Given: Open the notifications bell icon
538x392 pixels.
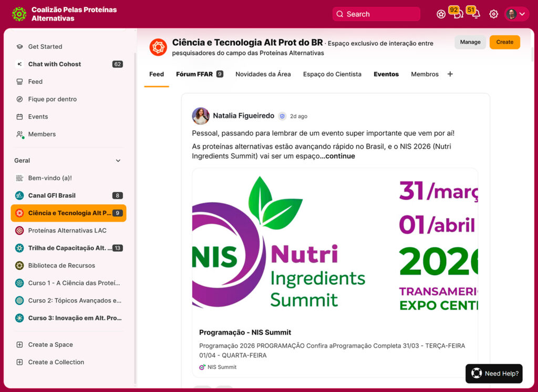Looking at the screenshot, I should click(475, 15).
